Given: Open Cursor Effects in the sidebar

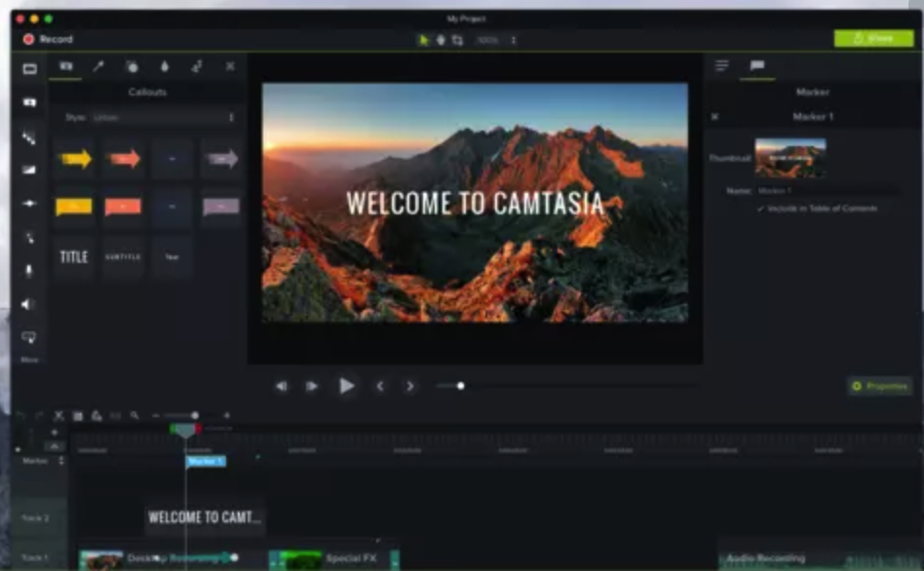Looking at the screenshot, I should coord(29,238).
